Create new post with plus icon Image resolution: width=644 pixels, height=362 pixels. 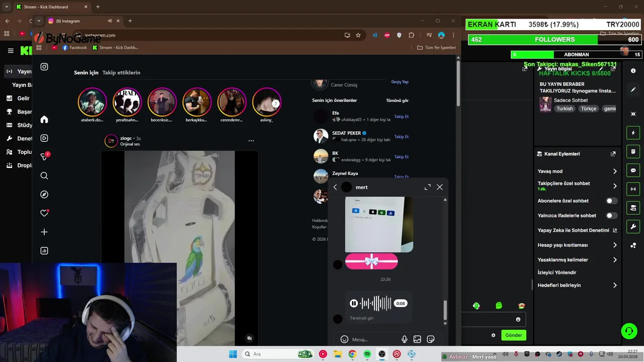[44, 232]
